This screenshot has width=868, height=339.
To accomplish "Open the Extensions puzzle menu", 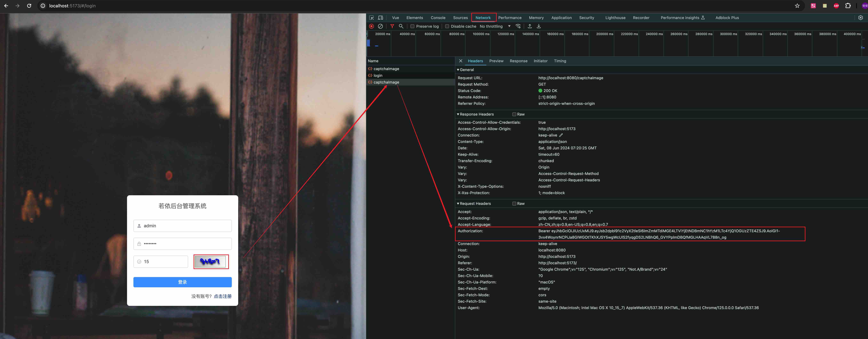I will click(848, 6).
